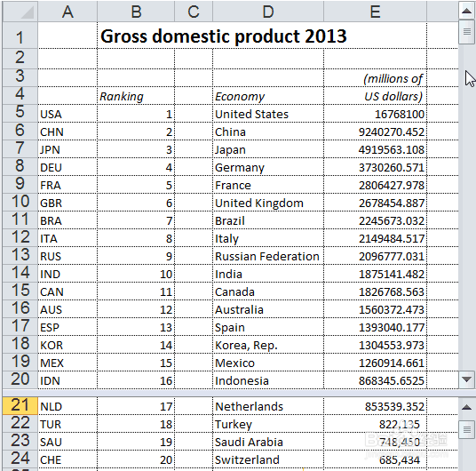Click the GDP value 16768100
Viewport: 476px width, 471px height.
(x=376, y=114)
